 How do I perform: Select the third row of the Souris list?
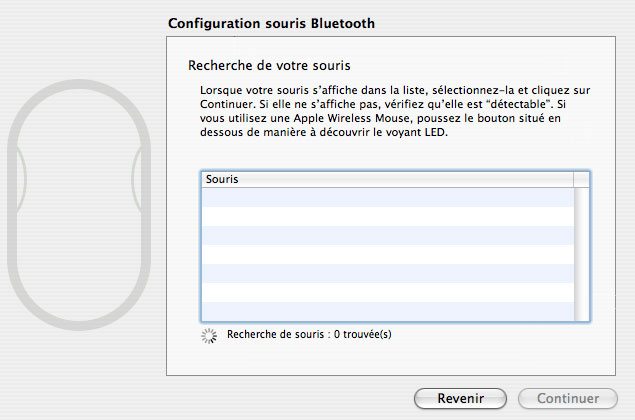point(388,235)
